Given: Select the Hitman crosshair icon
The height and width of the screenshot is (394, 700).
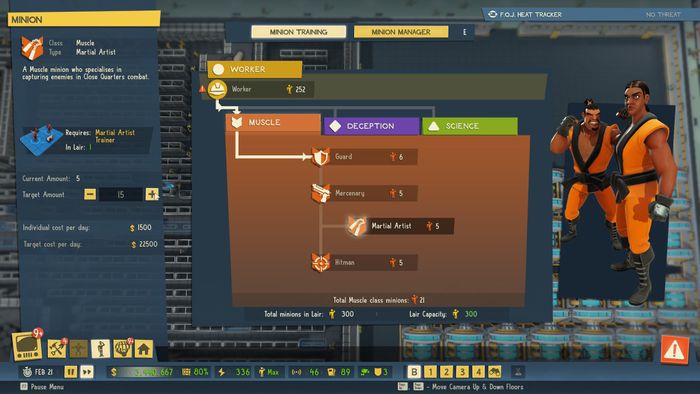Looking at the screenshot, I should (320, 262).
